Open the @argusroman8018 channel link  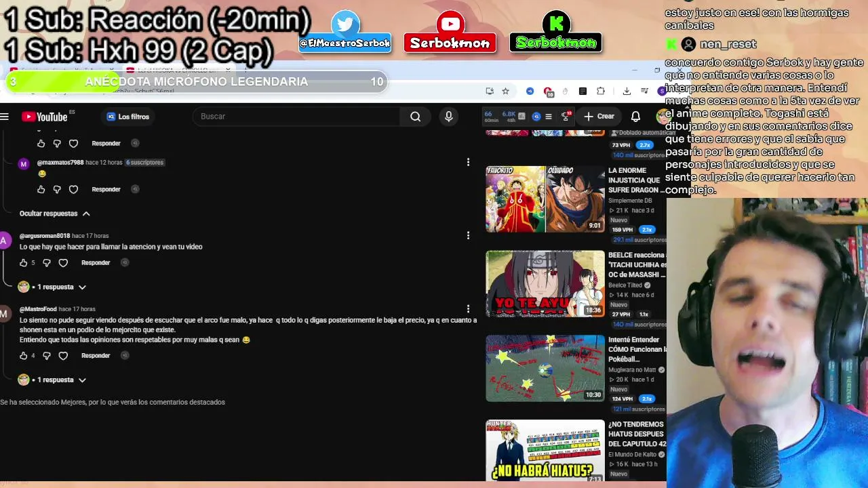tap(45, 236)
